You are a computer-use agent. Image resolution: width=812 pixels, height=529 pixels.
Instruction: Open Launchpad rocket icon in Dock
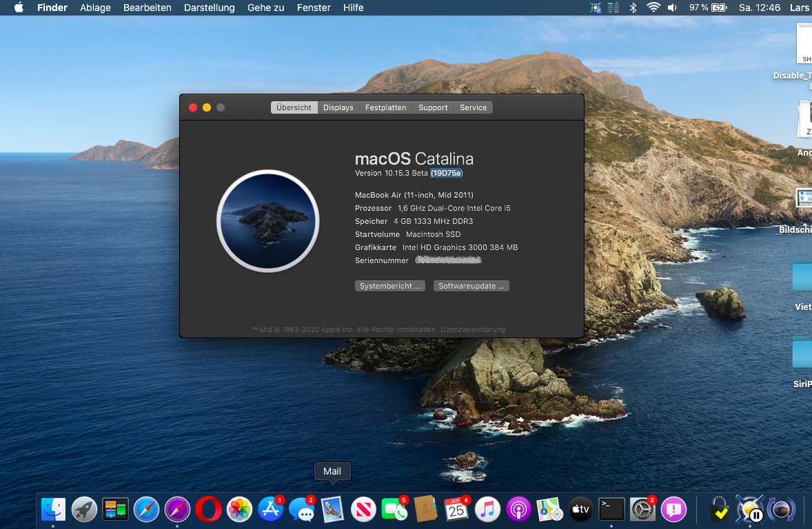[x=84, y=510]
